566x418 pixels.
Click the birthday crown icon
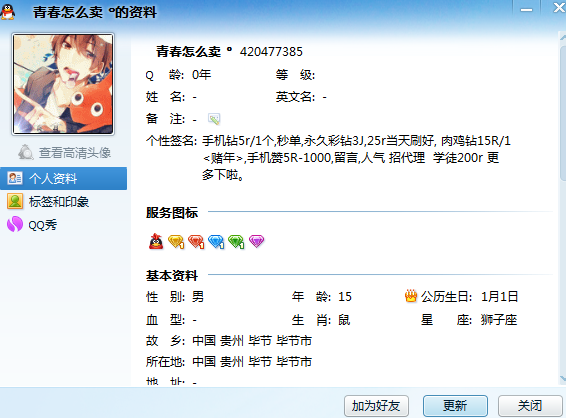[x=411, y=296]
